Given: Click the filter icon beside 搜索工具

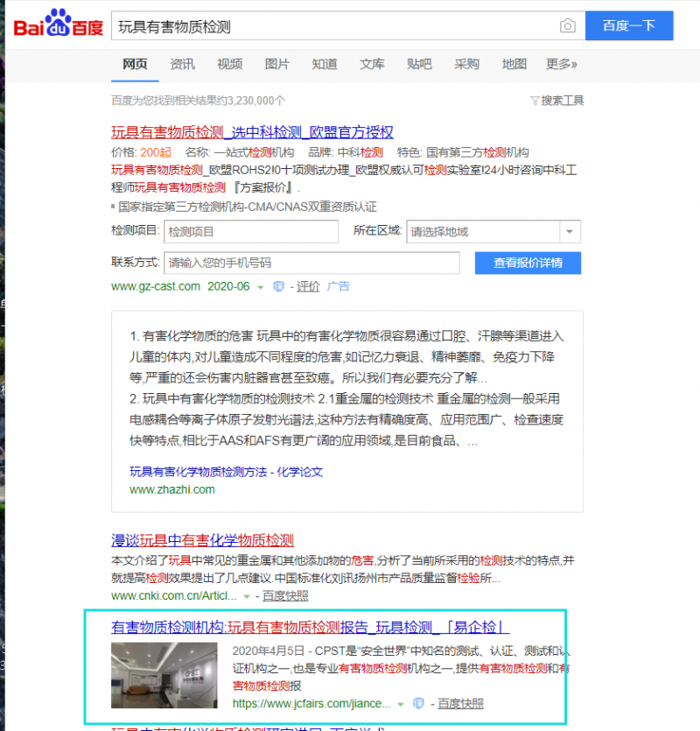Looking at the screenshot, I should (535, 101).
